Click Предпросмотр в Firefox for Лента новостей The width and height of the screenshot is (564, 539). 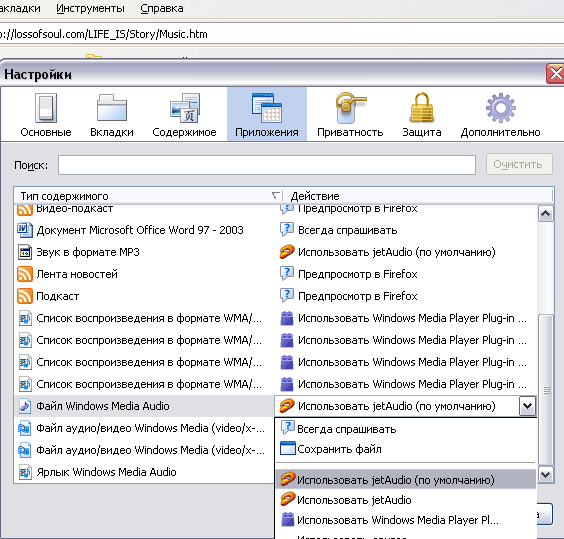(358, 274)
